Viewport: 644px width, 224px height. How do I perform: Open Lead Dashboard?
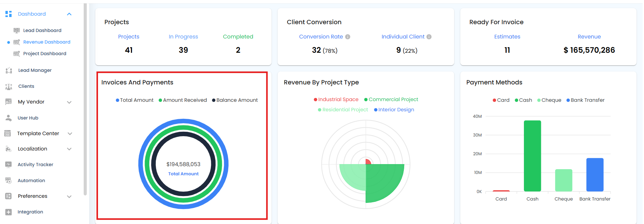[x=42, y=30]
